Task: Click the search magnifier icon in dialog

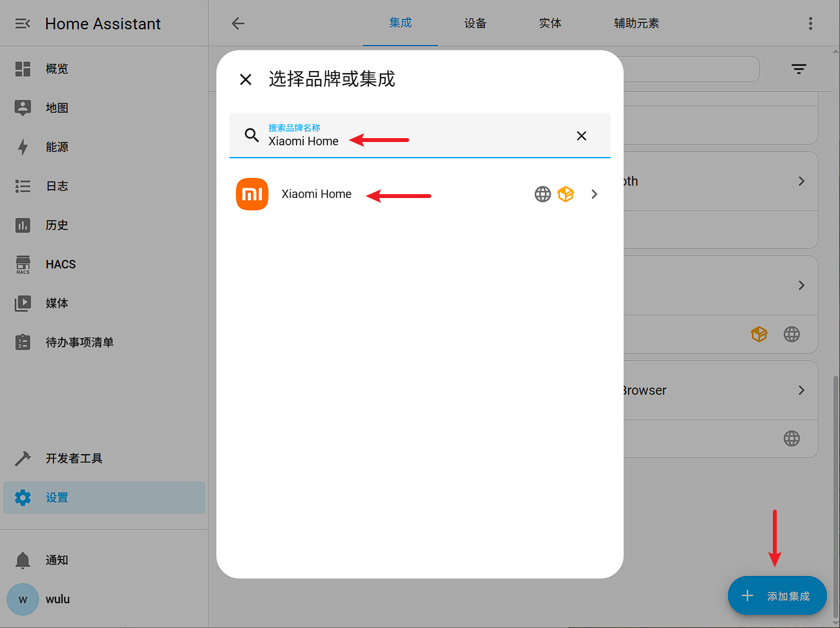Action: coord(252,136)
